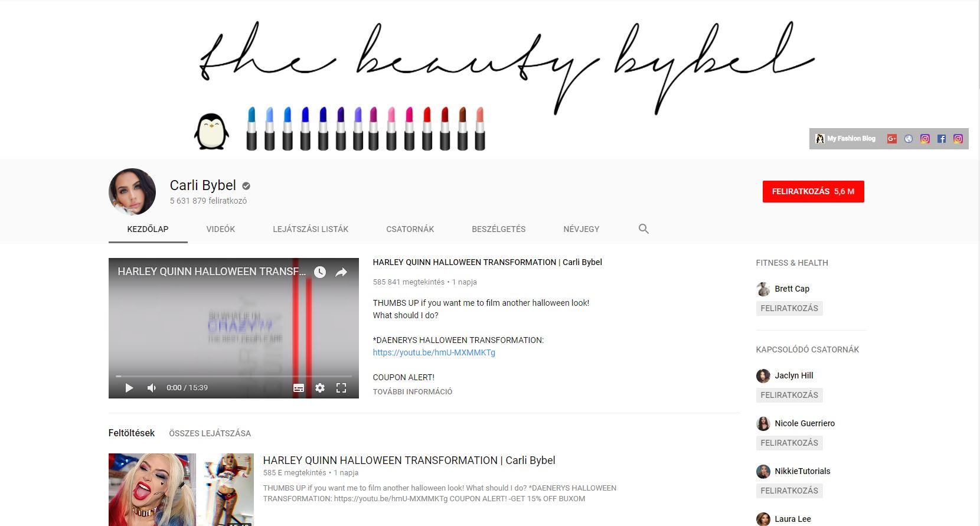Click the '5 631 879 feliratkozó' subscriber count
980x526 pixels.
coord(208,201)
